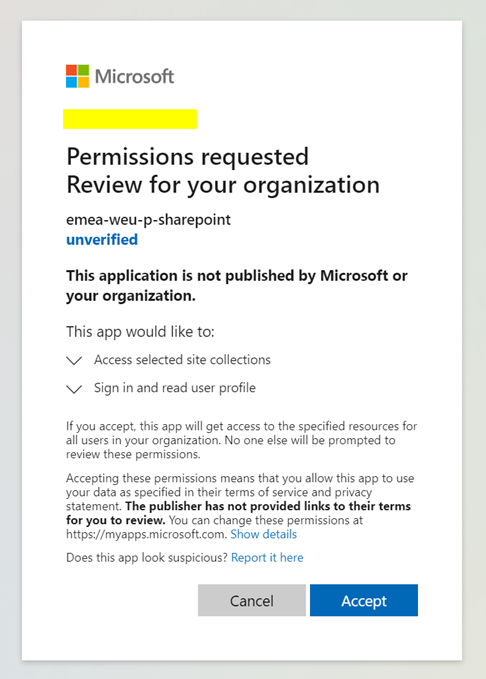The image size is (486, 679).
Task: Click Sign in and read user profile text
Action: [x=175, y=388]
